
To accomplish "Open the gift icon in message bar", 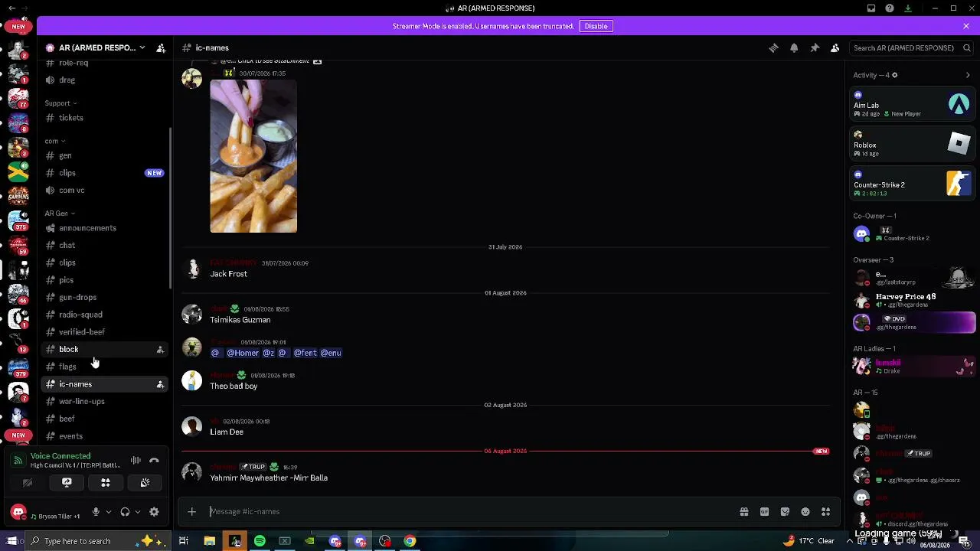I will click(743, 512).
